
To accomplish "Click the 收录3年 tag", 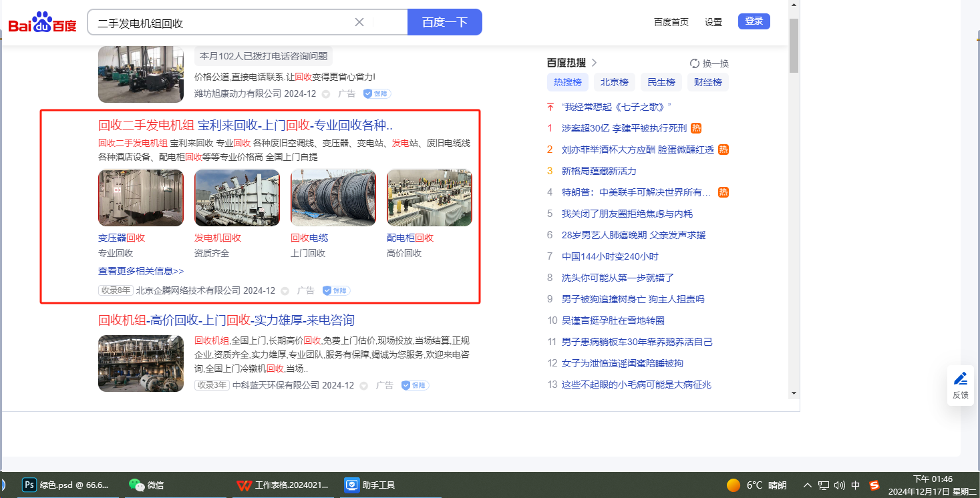I will (x=212, y=385).
